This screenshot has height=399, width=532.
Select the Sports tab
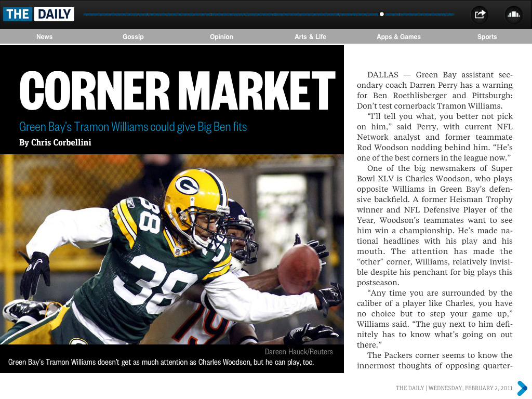487,37
